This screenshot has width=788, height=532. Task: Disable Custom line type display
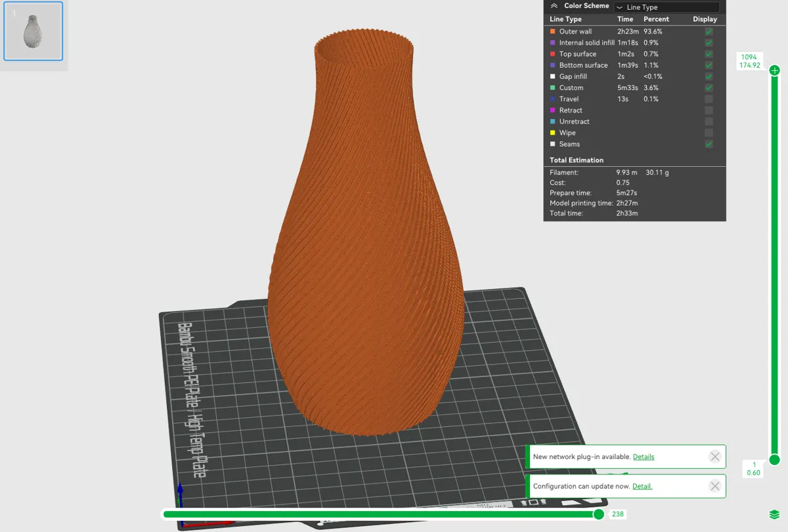[709, 87]
